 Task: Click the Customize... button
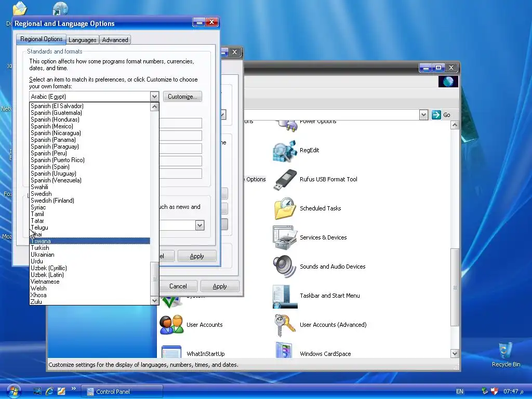[x=182, y=96]
